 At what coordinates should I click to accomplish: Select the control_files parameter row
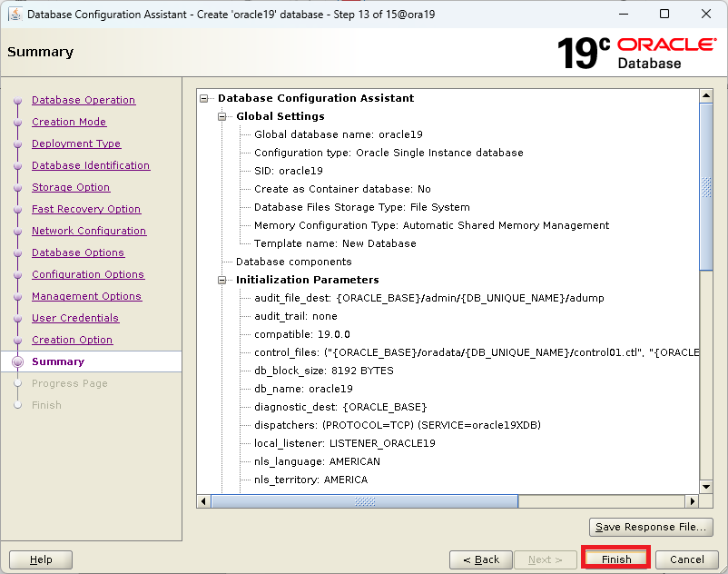pos(476,352)
